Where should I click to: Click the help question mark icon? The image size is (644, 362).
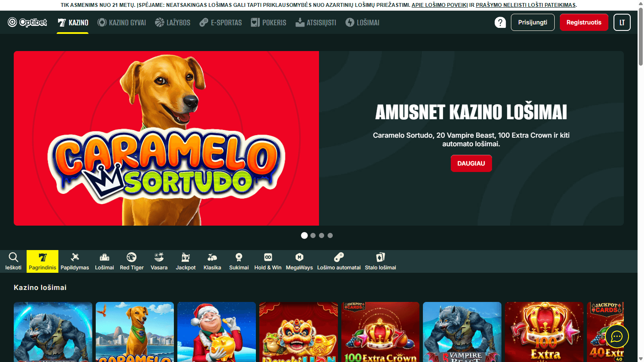point(500,22)
